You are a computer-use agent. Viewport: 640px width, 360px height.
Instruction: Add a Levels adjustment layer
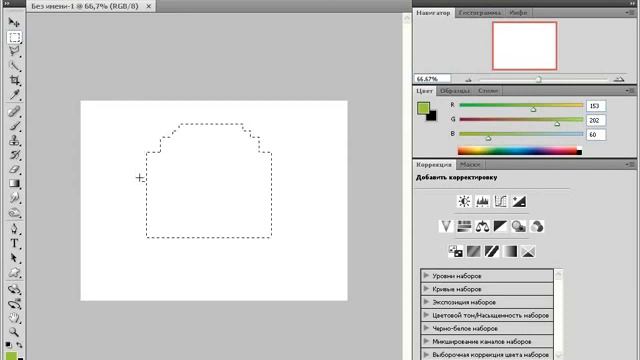coord(482,201)
